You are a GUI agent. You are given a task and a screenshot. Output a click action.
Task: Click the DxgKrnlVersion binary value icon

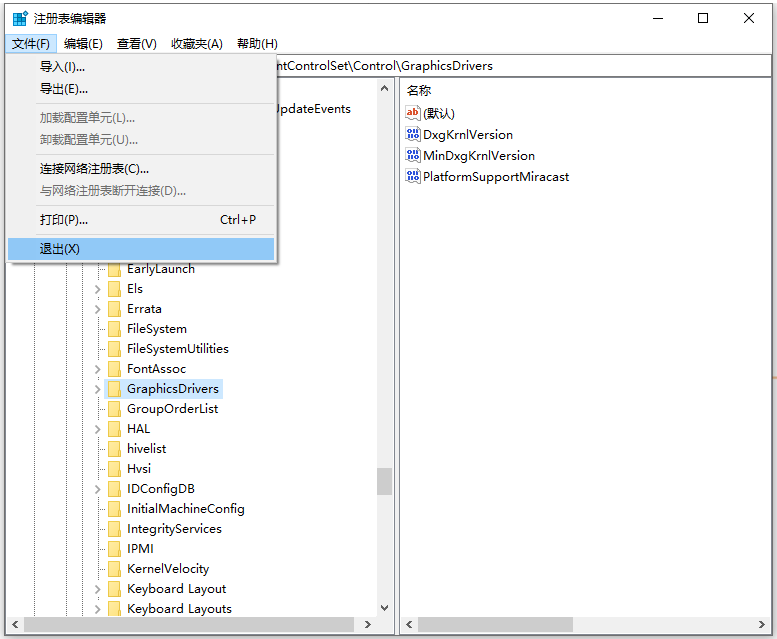click(x=412, y=134)
